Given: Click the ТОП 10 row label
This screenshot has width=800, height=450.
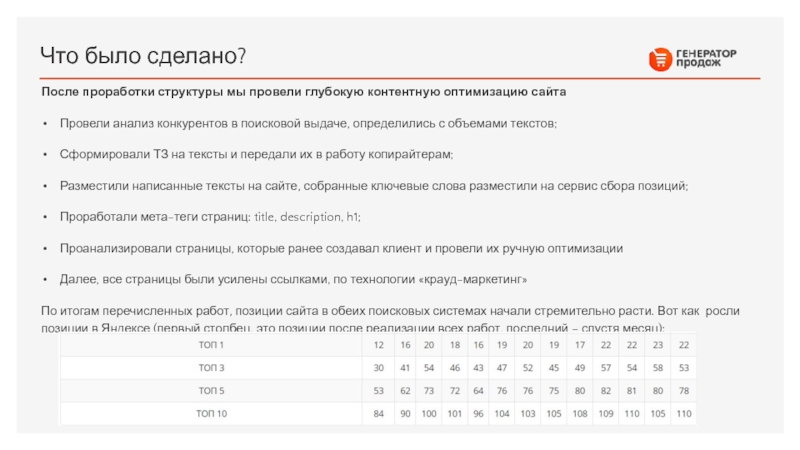Looking at the screenshot, I should 211,413.
